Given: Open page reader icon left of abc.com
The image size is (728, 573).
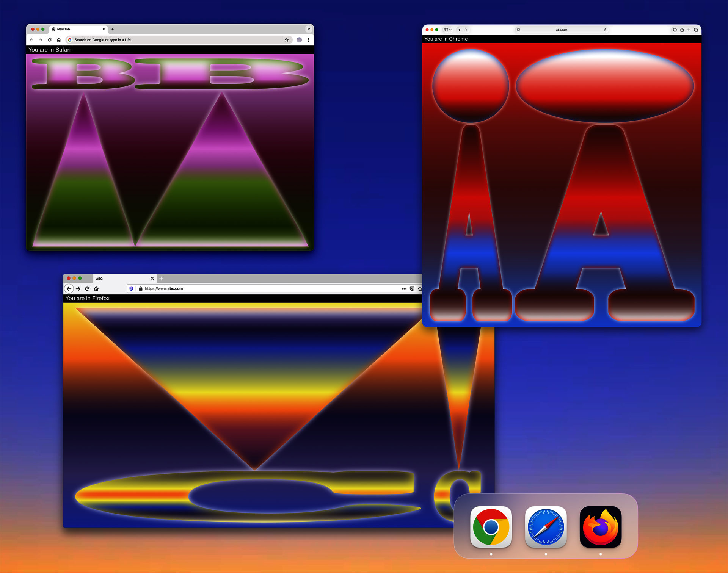Looking at the screenshot, I should coord(518,30).
